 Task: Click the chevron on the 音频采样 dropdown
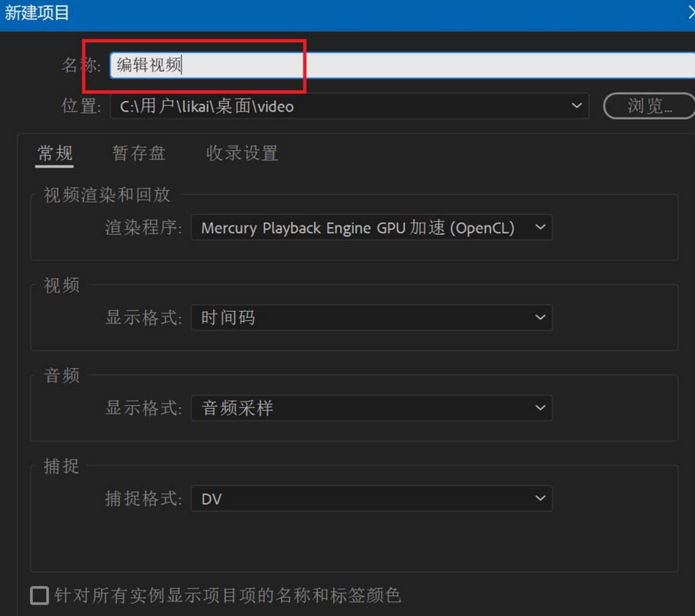[541, 408]
